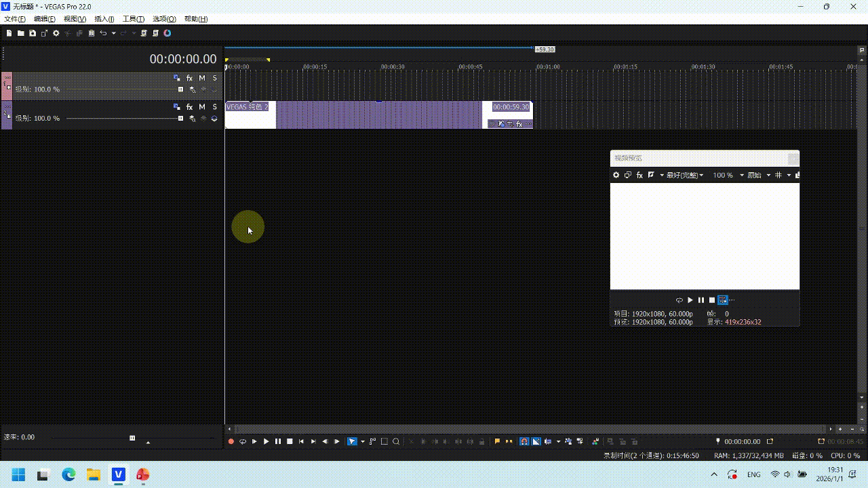Click track 2 level slider handle
868x488 pixels.
tap(180, 119)
